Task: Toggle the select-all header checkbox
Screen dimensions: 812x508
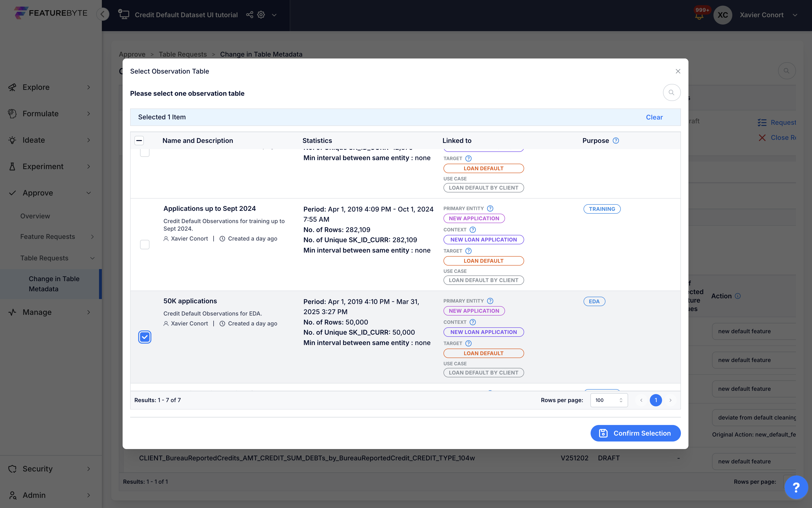Action: tap(139, 140)
